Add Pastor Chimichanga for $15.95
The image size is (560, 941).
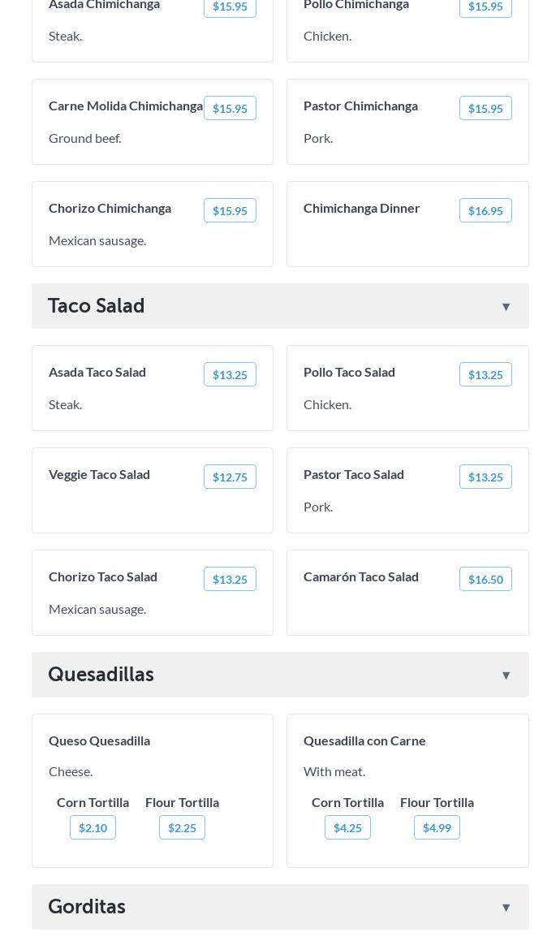click(485, 109)
